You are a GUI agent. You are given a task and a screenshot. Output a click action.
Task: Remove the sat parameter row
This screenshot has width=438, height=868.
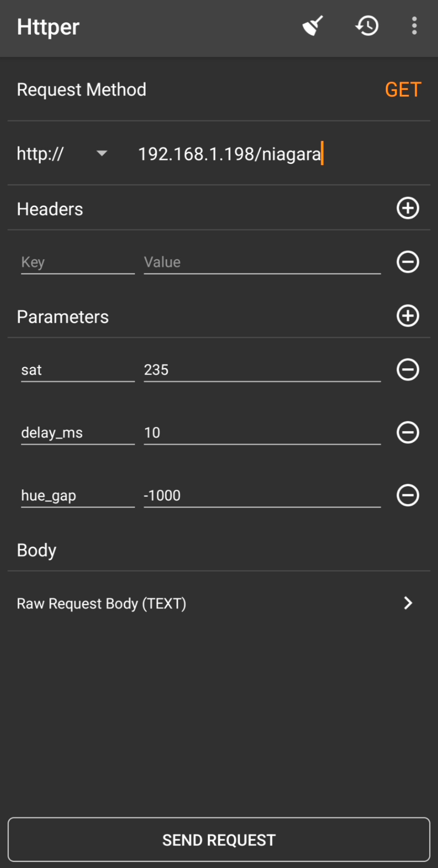pos(408,370)
